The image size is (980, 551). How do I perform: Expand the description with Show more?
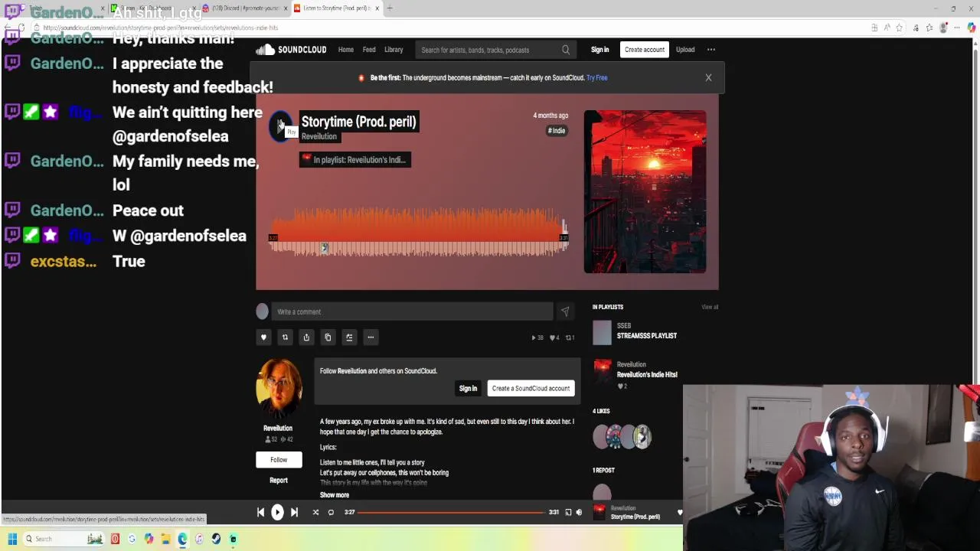tap(335, 495)
